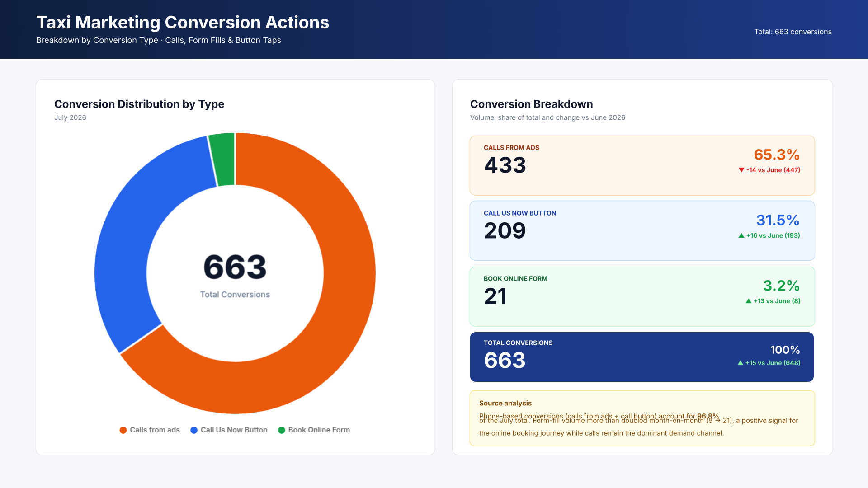
Task: Click the orange Calls from ads legend dot
Action: (123, 430)
